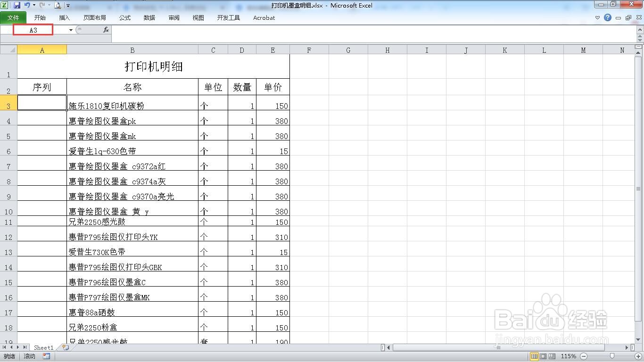Viewport: 644px width, 362px height.
Task: Select column A header
Action: [42, 50]
